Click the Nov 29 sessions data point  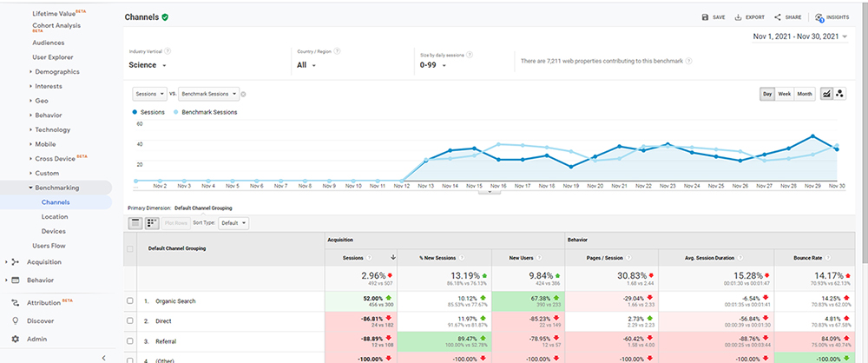812,135
